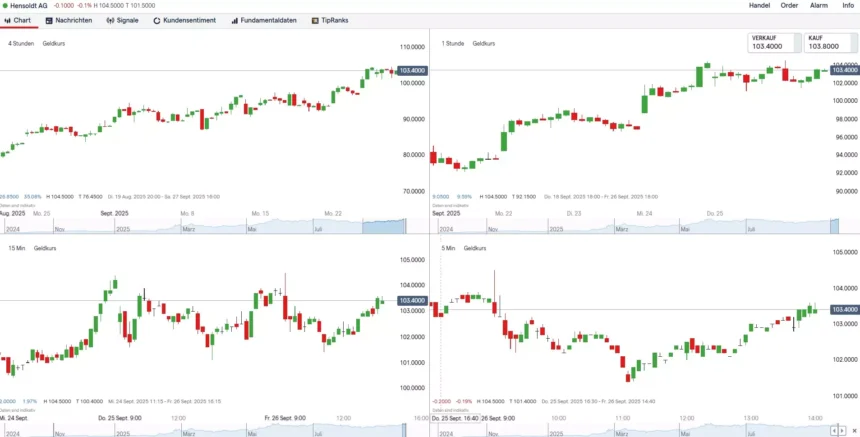Open Geldkurs selector on the 5 Min chart
This screenshot has width=860, height=437.
[478, 248]
